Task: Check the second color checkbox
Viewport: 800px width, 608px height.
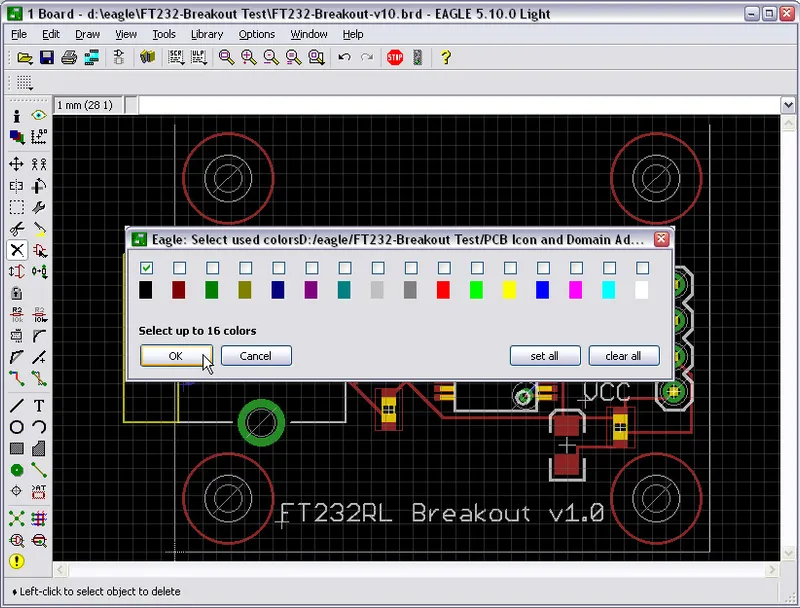Action: point(179,268)
